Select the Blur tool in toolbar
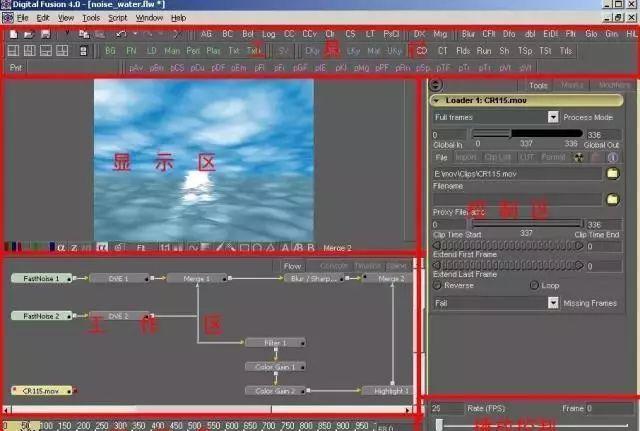Screen dimensions: 640x431 click(x=468, y=33)
